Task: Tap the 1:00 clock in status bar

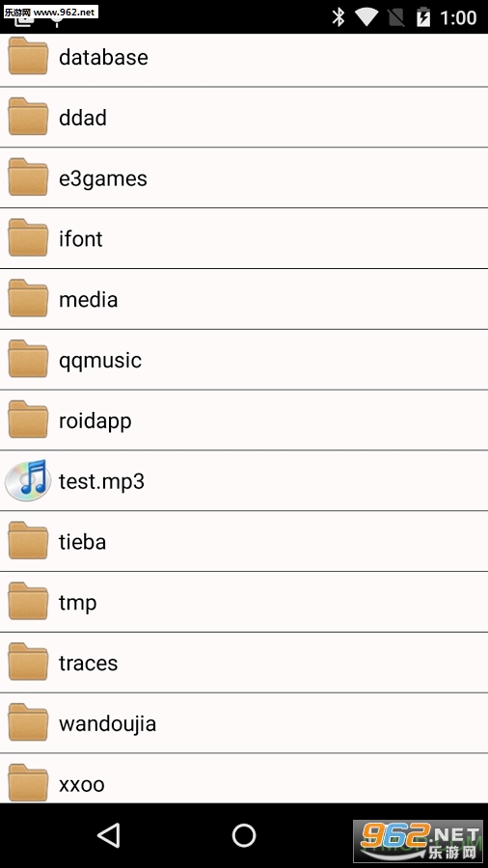Action: 458,17
